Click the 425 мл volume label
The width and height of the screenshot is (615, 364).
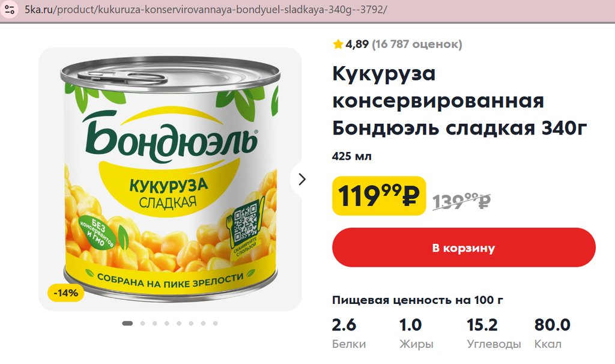[352, 157]
